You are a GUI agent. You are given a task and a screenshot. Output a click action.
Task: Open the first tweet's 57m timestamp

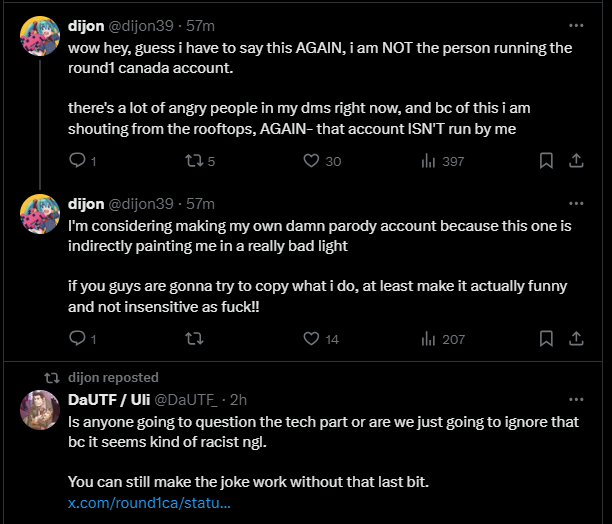click(200, 26)
